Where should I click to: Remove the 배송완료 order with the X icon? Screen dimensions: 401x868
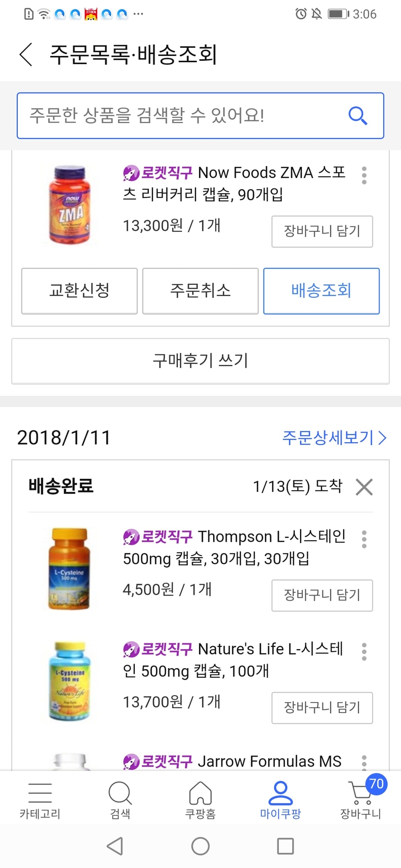[364, 487]
